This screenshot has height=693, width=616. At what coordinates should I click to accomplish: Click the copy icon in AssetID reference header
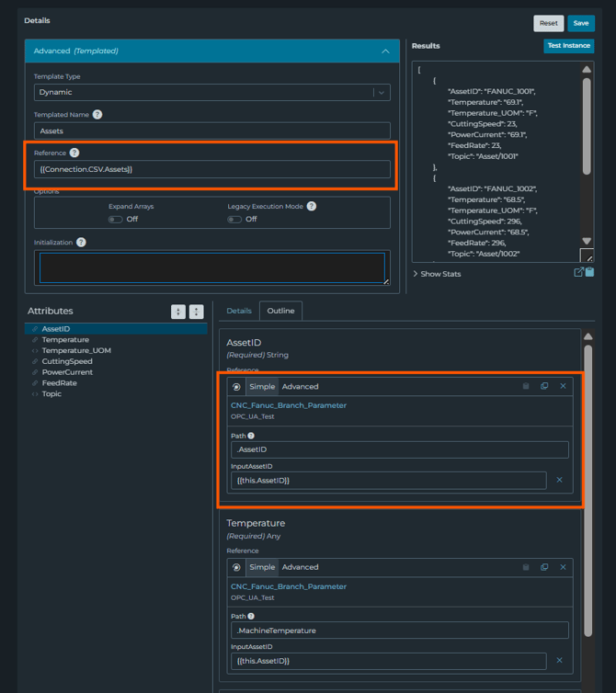[544, 387]
